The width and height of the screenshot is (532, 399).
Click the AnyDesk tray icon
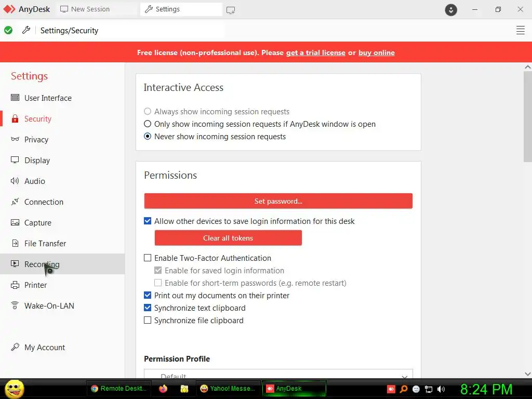[391, 389]
